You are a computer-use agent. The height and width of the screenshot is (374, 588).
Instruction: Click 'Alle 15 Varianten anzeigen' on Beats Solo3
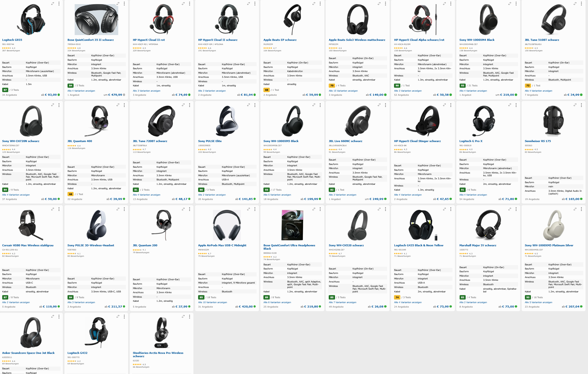pos(343,91)
